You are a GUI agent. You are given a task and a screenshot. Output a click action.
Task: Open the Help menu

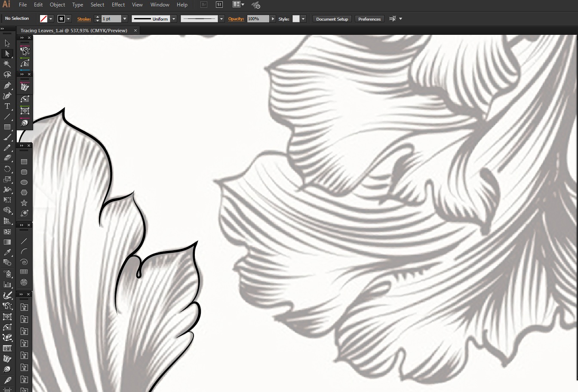pos(182,5)
